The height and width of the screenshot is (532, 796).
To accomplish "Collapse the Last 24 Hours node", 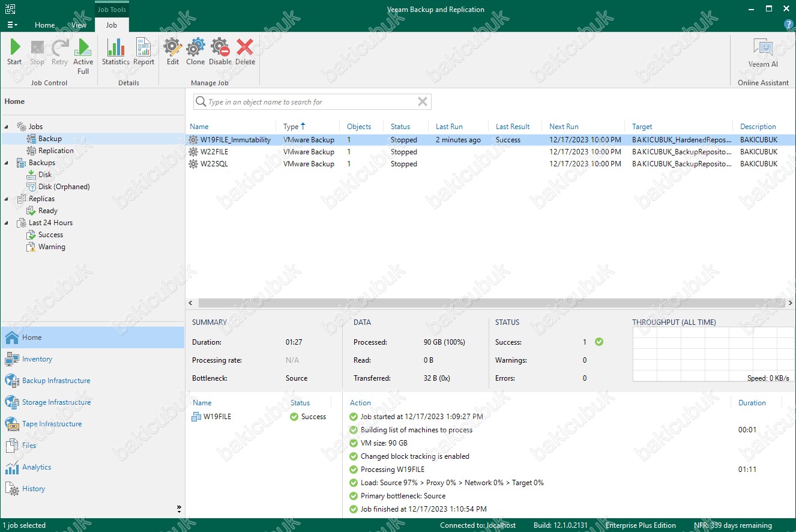I will tap(7, 223).
